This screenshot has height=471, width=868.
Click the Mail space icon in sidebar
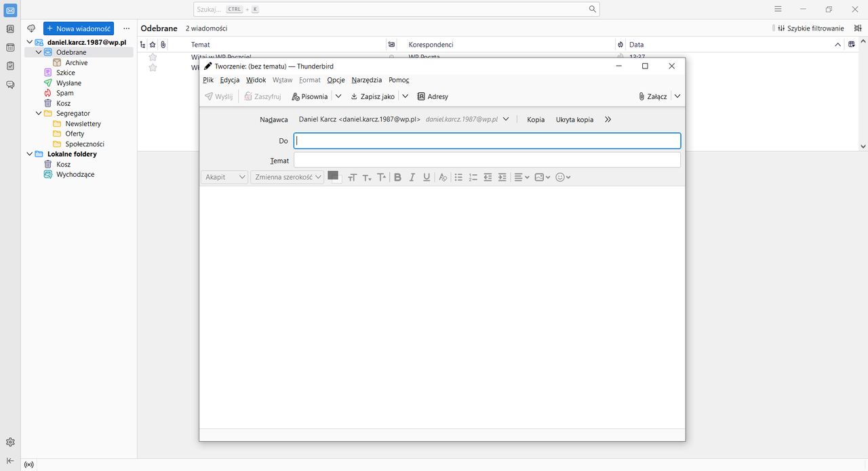click(10, 10)
